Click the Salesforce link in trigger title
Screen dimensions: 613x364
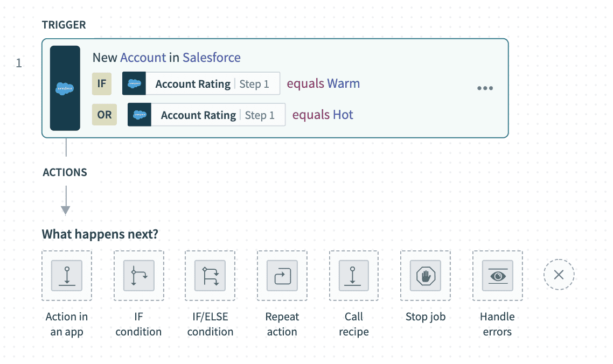212,58
